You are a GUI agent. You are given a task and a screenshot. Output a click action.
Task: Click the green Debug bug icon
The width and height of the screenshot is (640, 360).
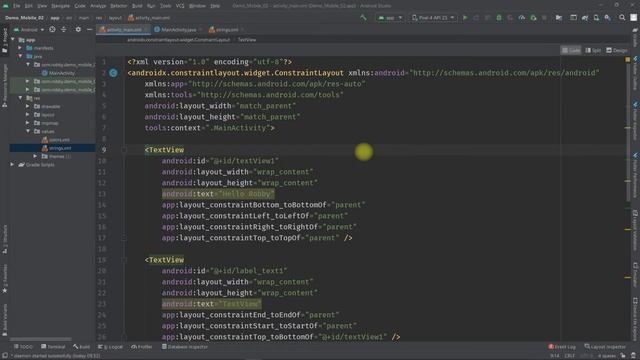click(499, 18)
